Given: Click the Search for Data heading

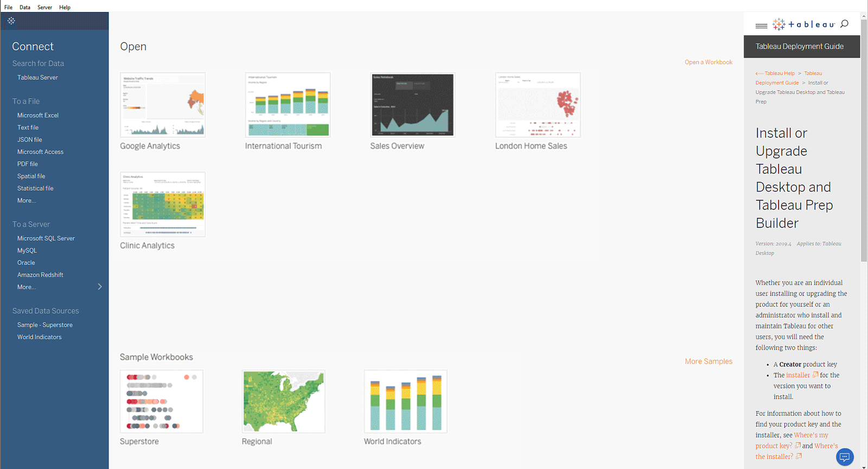Looking at the screenshot, I should 38,64.
